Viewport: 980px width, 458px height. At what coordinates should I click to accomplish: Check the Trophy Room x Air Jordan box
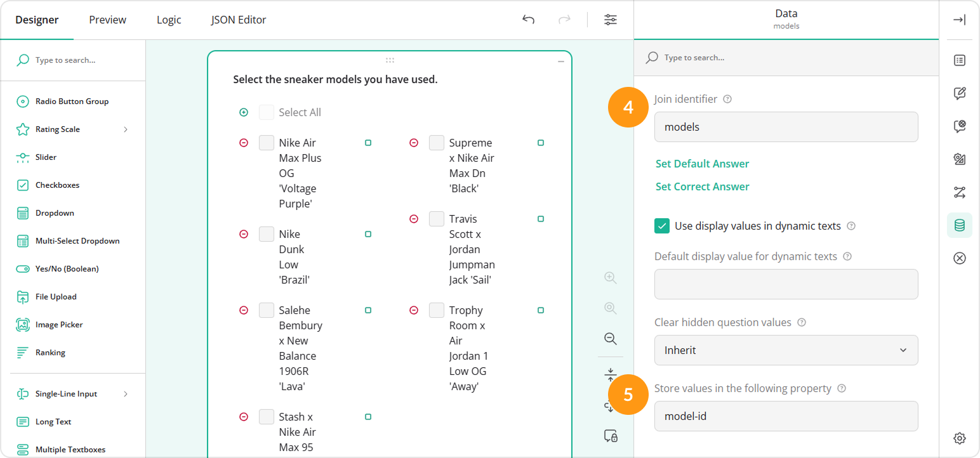coord(437,310)
